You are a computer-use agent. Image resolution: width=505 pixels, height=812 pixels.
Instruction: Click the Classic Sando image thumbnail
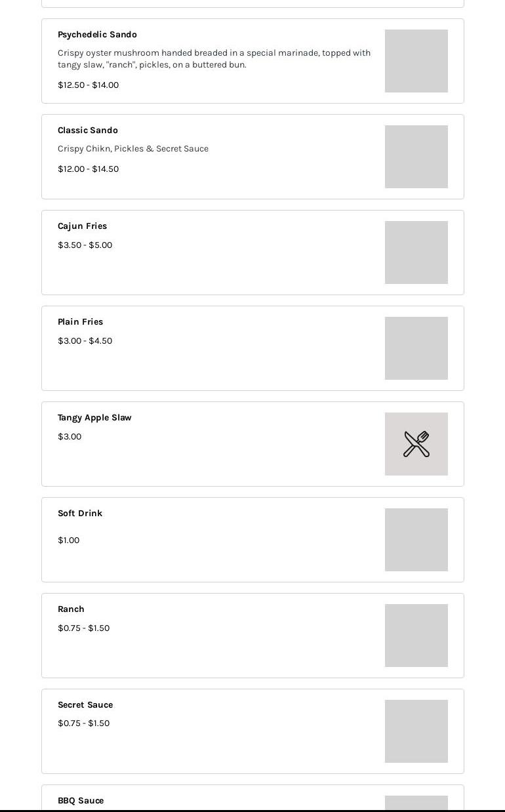pyautogui.click(x=416, y=157)
